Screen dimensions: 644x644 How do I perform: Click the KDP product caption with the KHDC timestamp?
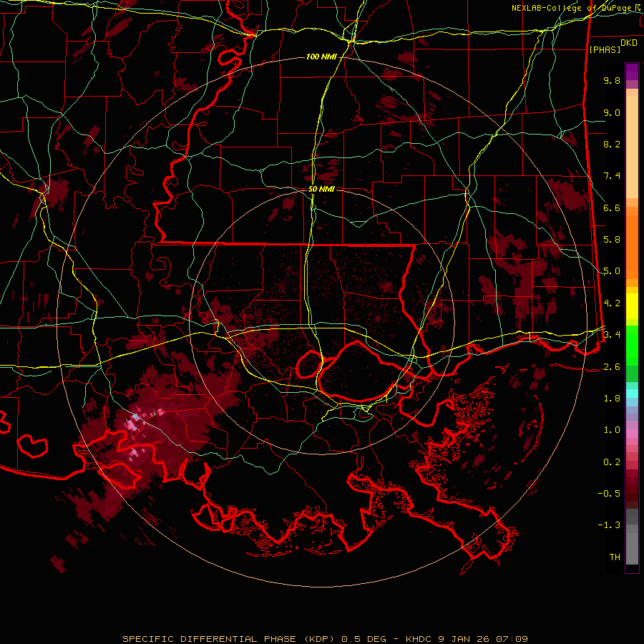[326, 639]
